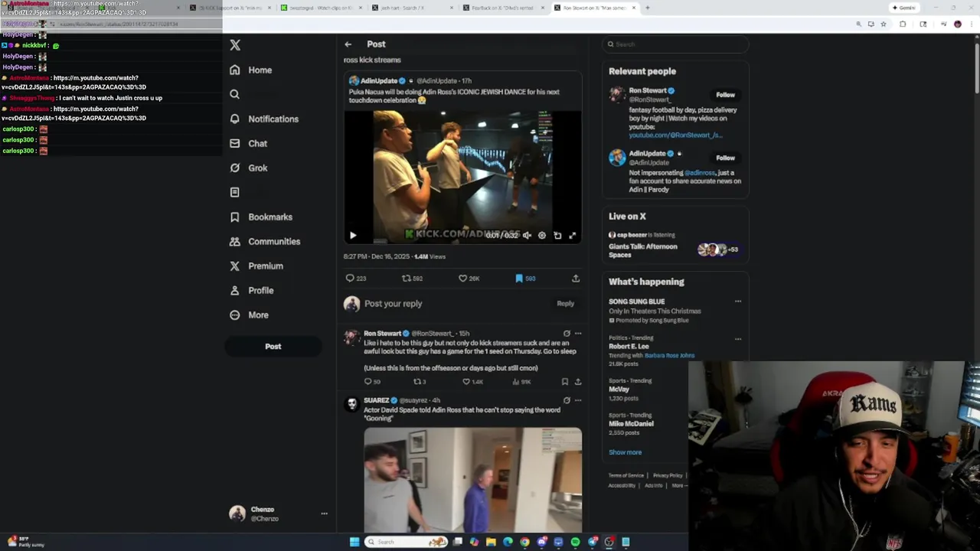Open Communities in the sidebar

265,241
